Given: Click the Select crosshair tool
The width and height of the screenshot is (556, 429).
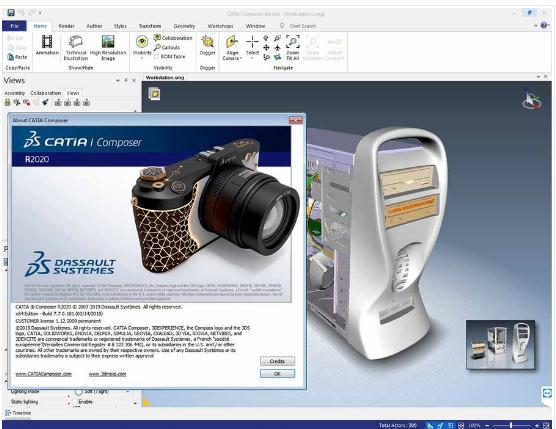Looking at the screenshot, I should coord(252,42).
